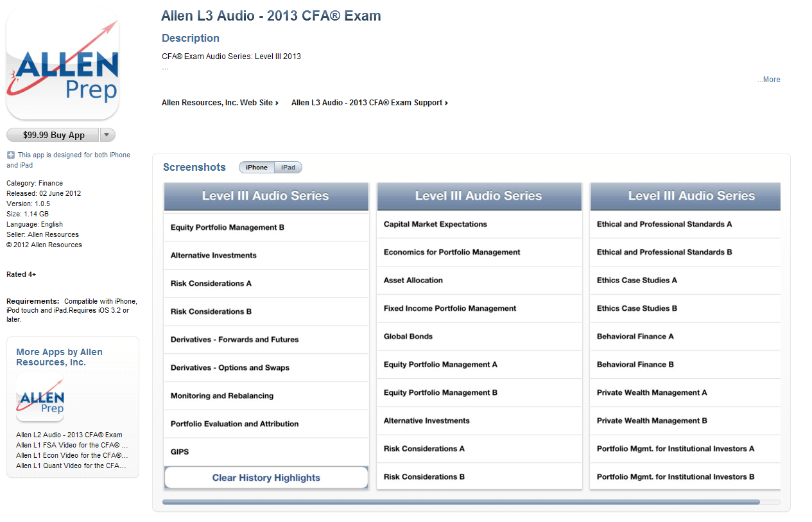Click Derivatives - Options and Swaps row
This screenshot has width=812, height=522.
pos(266,368)
